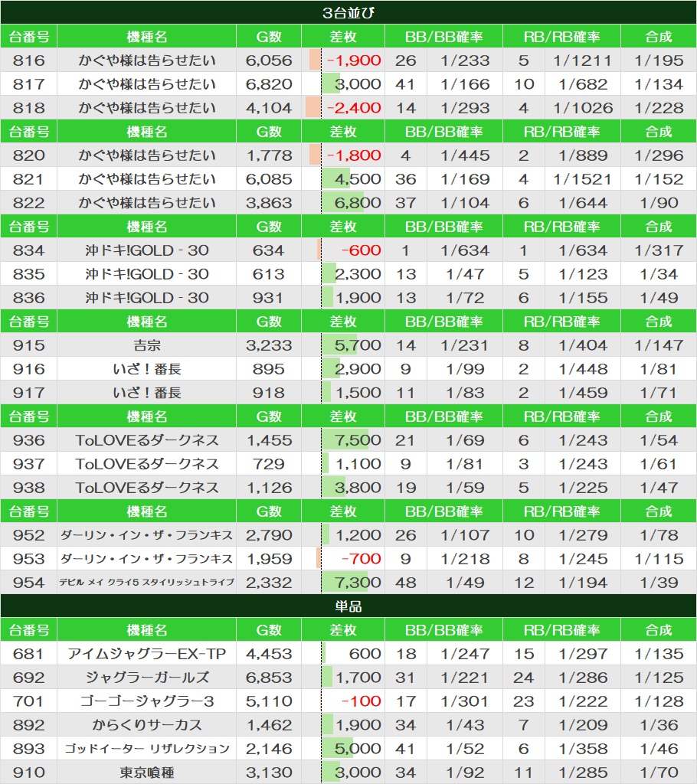
Task: Click アイムジャグラーEX-TP name in row 681
Action: [146, 654]
